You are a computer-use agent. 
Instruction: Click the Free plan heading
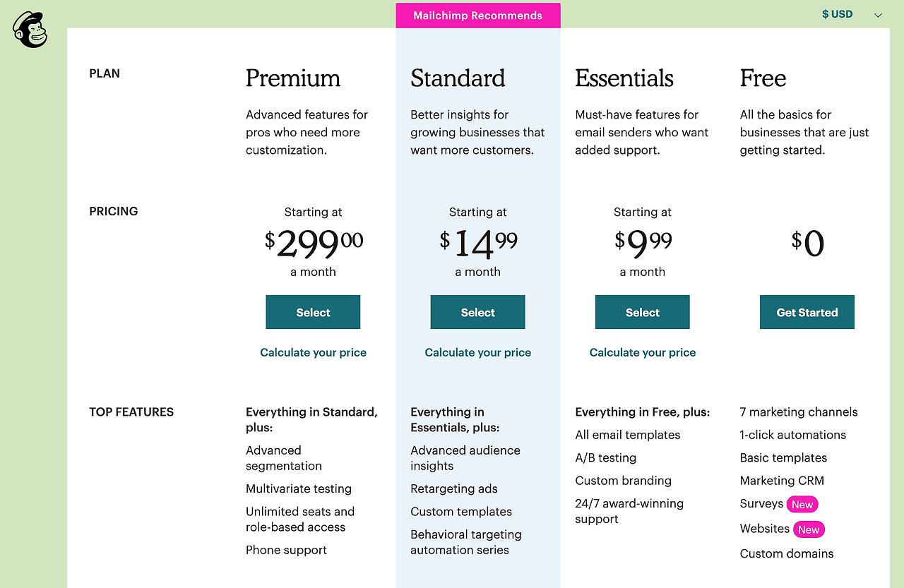pyautogui.click(x=763, y=78)
